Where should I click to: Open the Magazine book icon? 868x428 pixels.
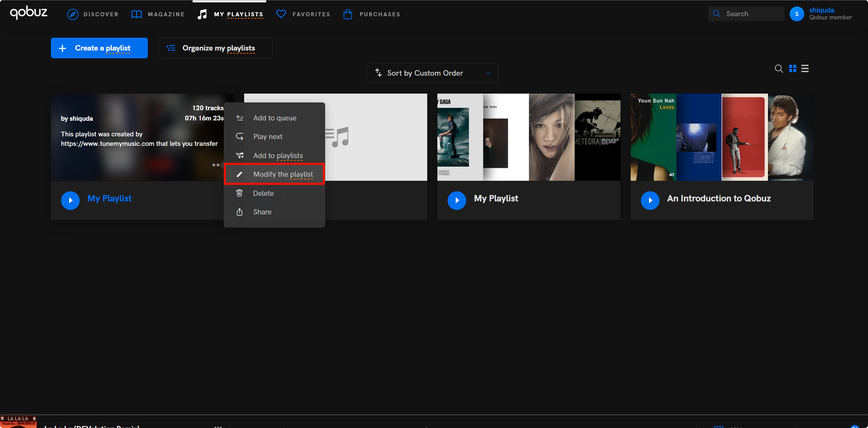click(x=136, y=14)
